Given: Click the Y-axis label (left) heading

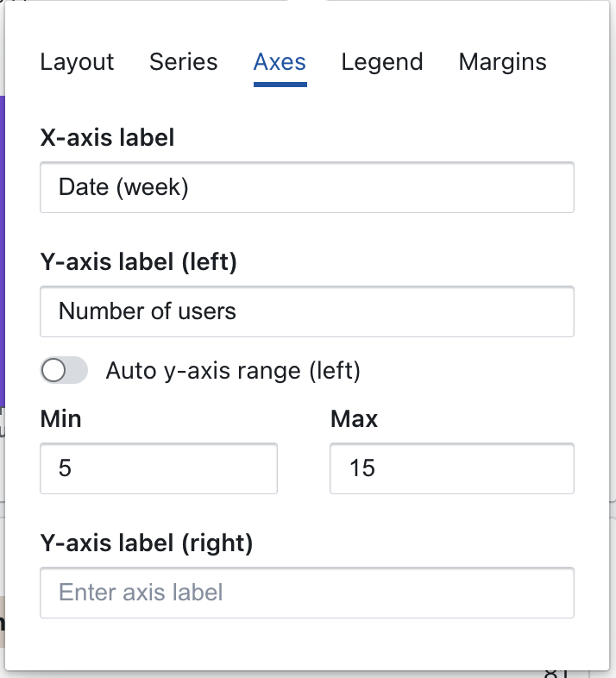Looking at the screenshot, I should pyautogui.click(x=138, y=262).
